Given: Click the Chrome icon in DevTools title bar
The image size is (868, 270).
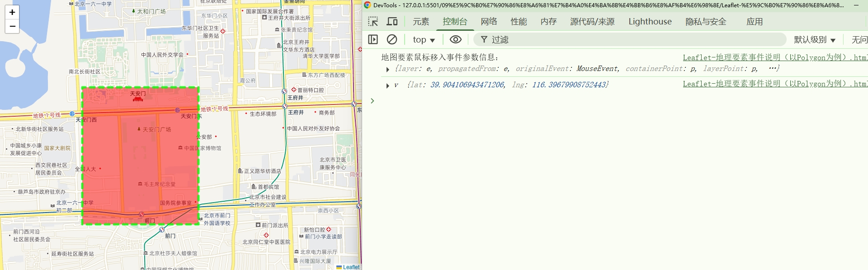Looking at the screenshot, I should (x=368, y=5).
